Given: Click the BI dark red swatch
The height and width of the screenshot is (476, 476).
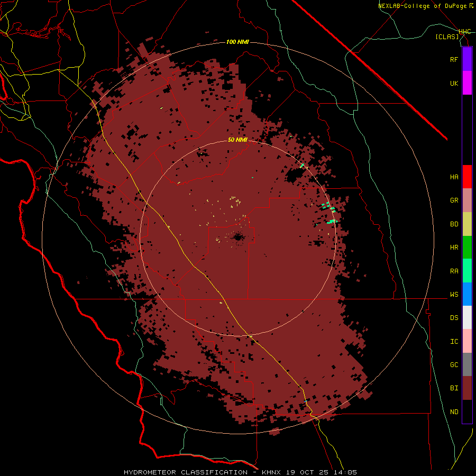Looking at the screenshot, I should 467,388.
